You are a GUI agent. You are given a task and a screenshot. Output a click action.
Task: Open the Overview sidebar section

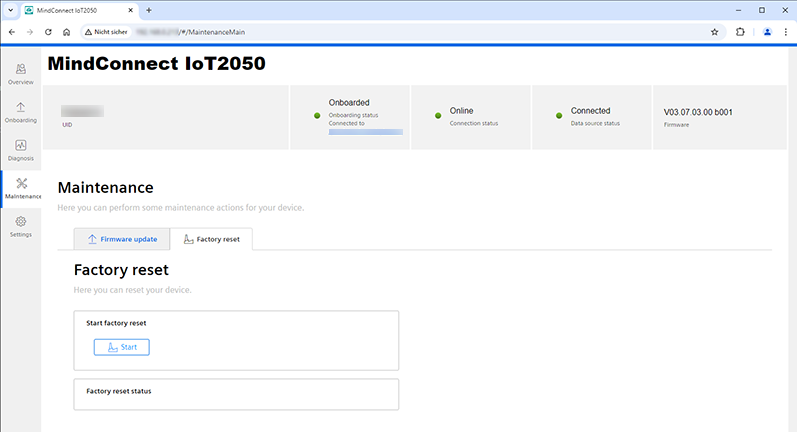21,74
